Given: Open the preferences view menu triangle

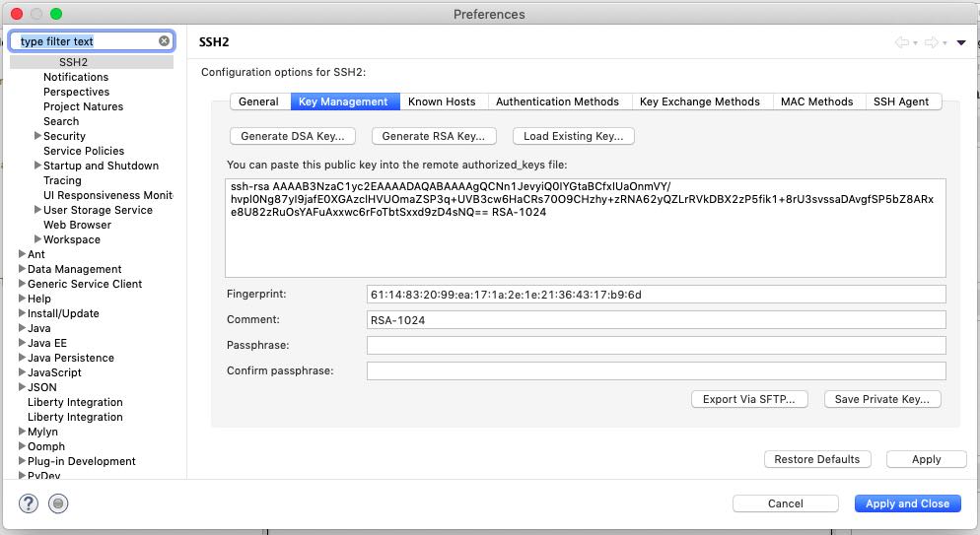Looking at the screenshot, I should click(961, 42).
